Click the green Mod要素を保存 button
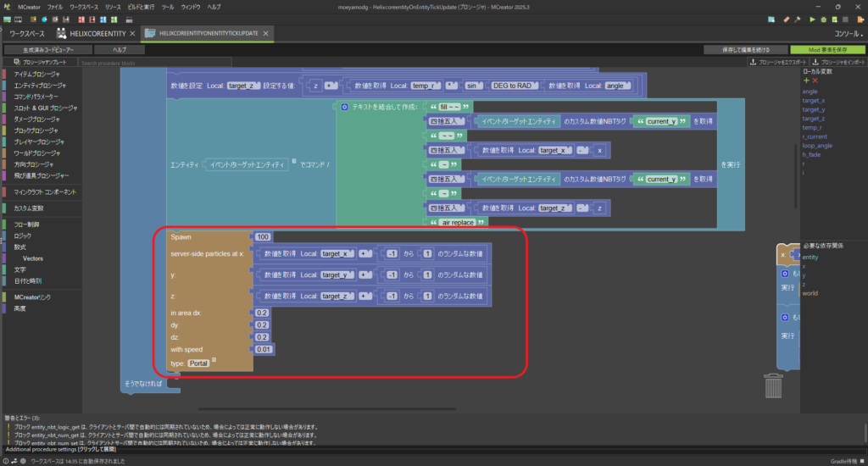Viewport: 868px width, 466px height. pyautogui.click(x=827, y=50)
